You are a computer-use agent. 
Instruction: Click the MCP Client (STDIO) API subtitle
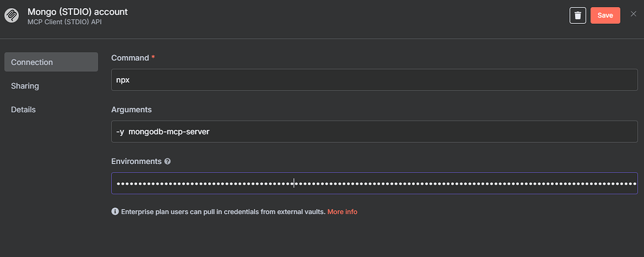tap(65, 22)
